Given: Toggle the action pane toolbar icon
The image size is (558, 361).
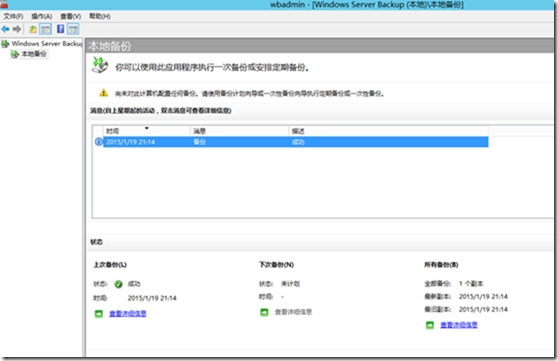Looking at the screenshot, I should 73,29.
